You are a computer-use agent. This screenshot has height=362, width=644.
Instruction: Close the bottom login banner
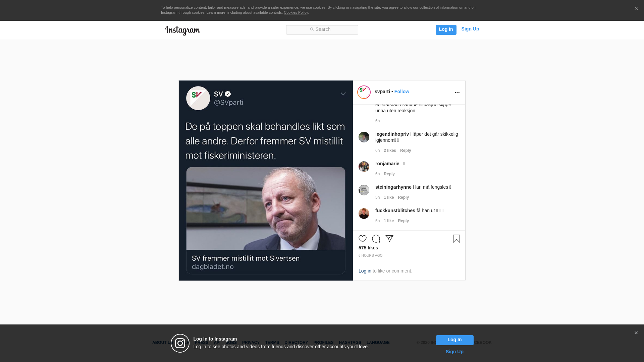pyautogui.click(x=636, y=333)
